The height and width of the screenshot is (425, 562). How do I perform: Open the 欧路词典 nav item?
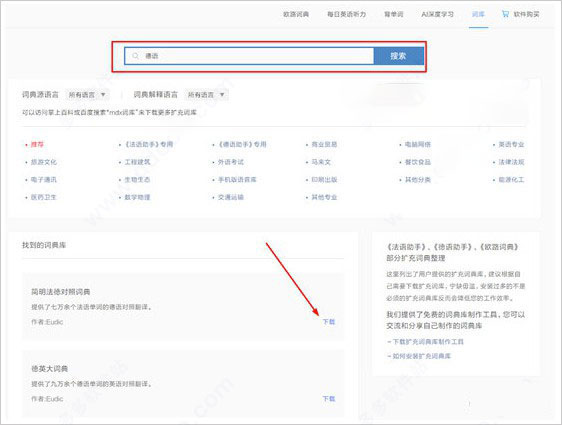pyautogui.click(x=296, y=14)
